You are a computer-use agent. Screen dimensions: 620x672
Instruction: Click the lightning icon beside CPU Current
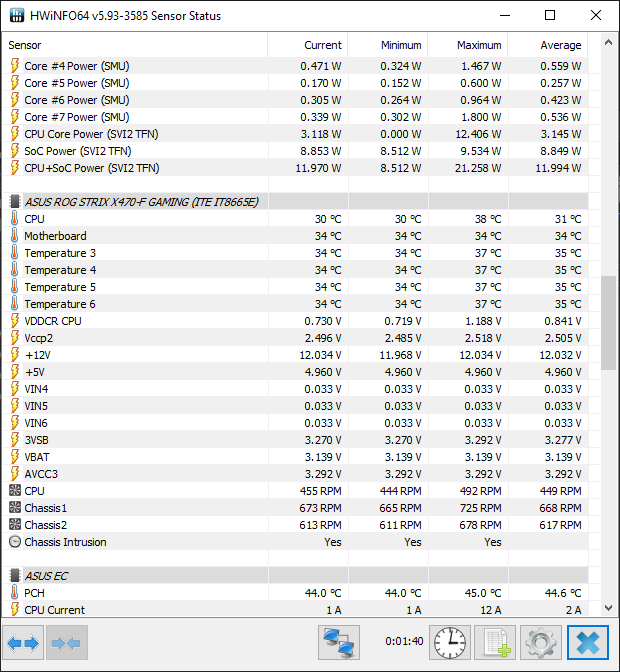coord(15,609)
